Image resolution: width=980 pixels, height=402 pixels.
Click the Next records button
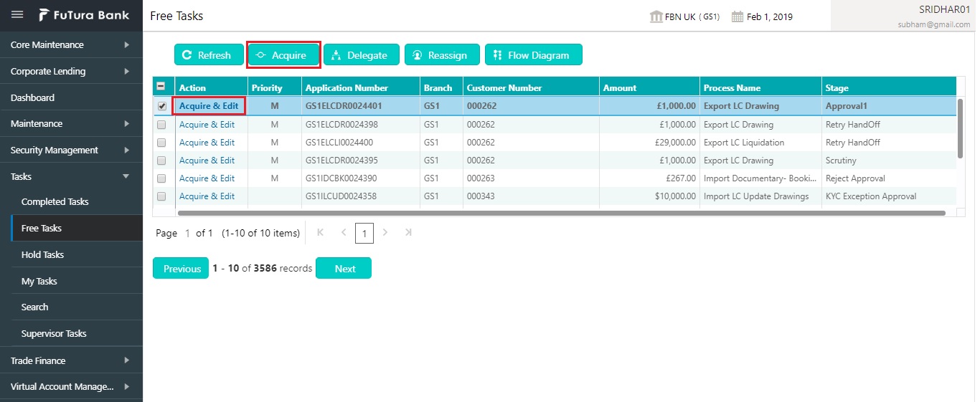point(344,269)
